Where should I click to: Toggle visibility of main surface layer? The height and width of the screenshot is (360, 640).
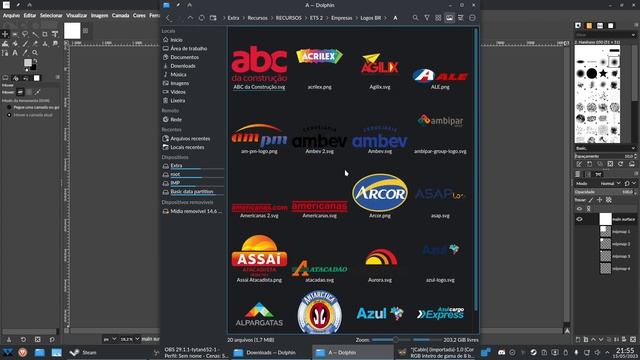[x=579, y=219]
